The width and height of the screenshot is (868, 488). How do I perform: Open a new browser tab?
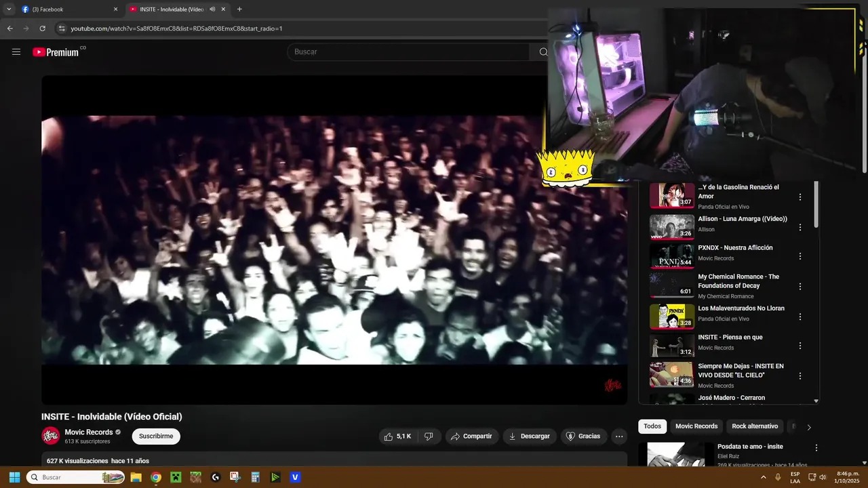(x=239, y=9)
